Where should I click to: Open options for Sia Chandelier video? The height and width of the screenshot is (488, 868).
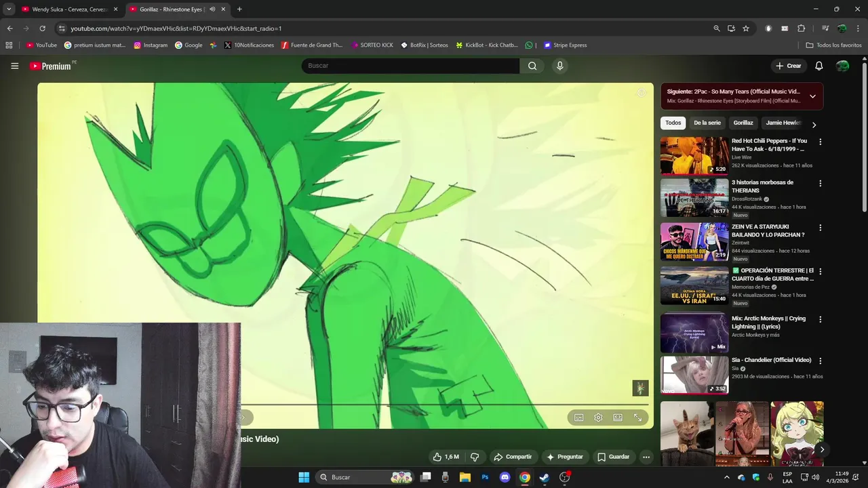pyautogui.click(x=820, y=361)
